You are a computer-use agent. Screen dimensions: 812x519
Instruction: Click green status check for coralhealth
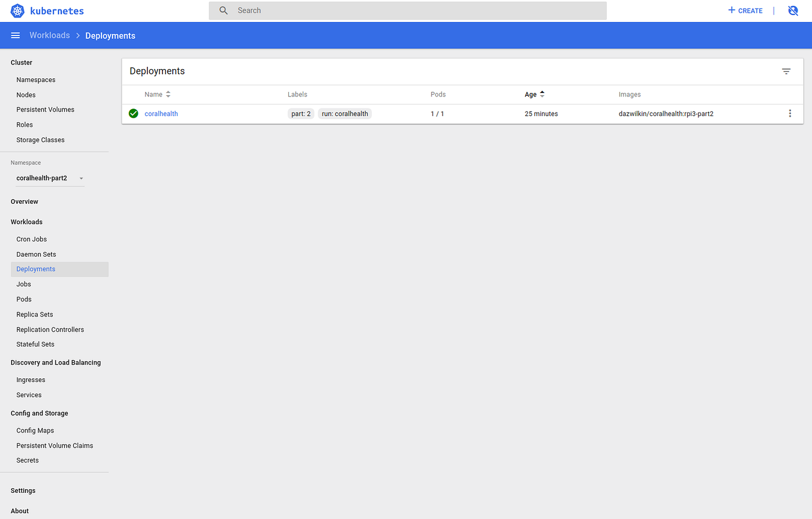pyautogui.click(x=133, y=114)
